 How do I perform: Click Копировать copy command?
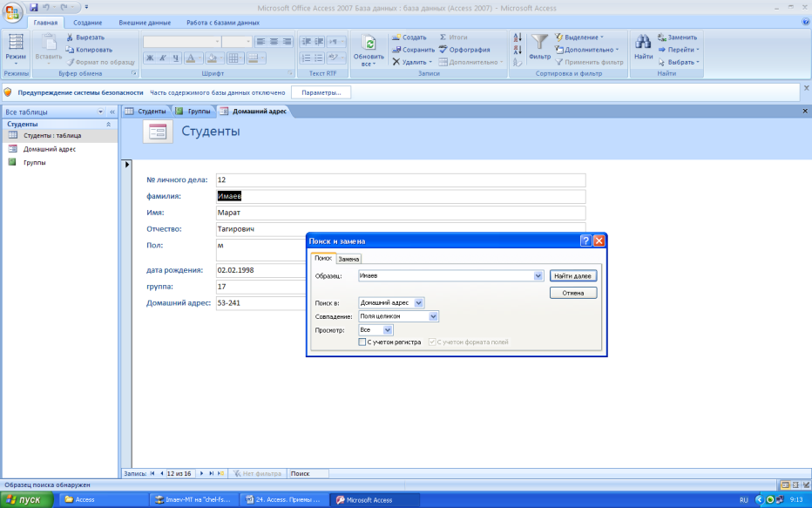pyautogui.click(x=89, y=50)
